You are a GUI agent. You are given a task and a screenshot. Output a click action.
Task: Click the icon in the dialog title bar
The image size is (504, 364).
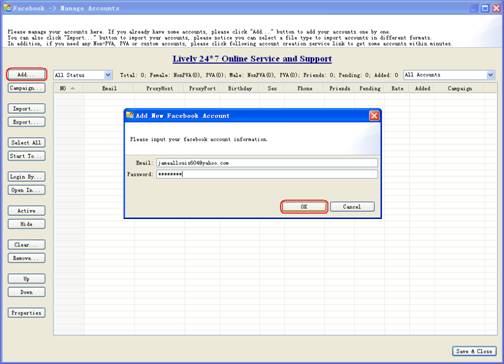130,115
